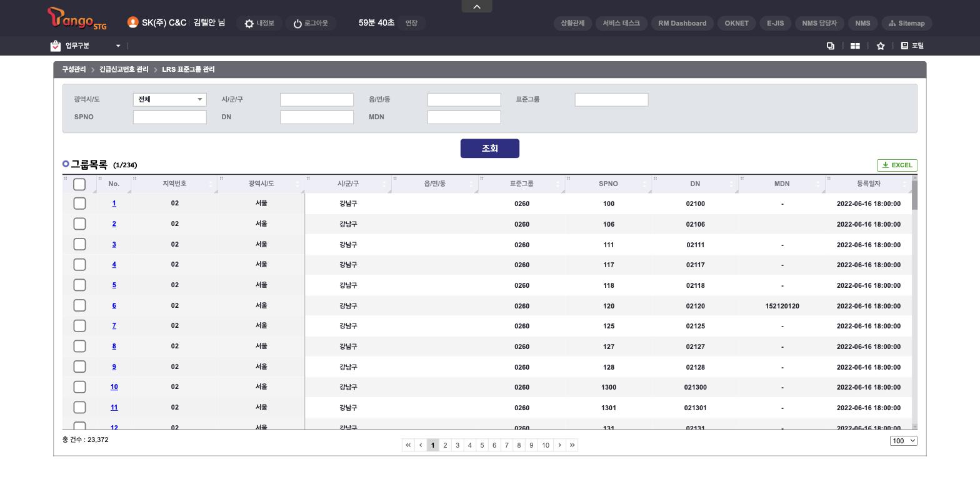
Task: Open the 지역번호 column sort arrows
Action: tap(211, 184)
